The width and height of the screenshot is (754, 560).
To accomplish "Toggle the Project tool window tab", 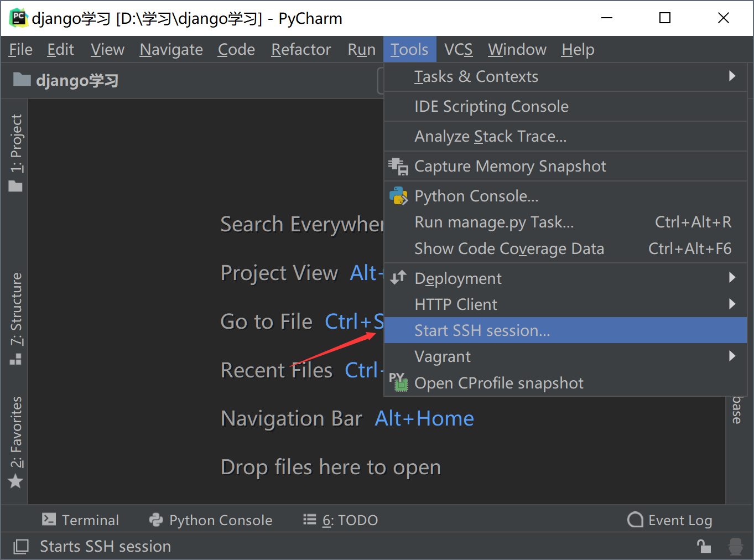I will click(16, 152).
